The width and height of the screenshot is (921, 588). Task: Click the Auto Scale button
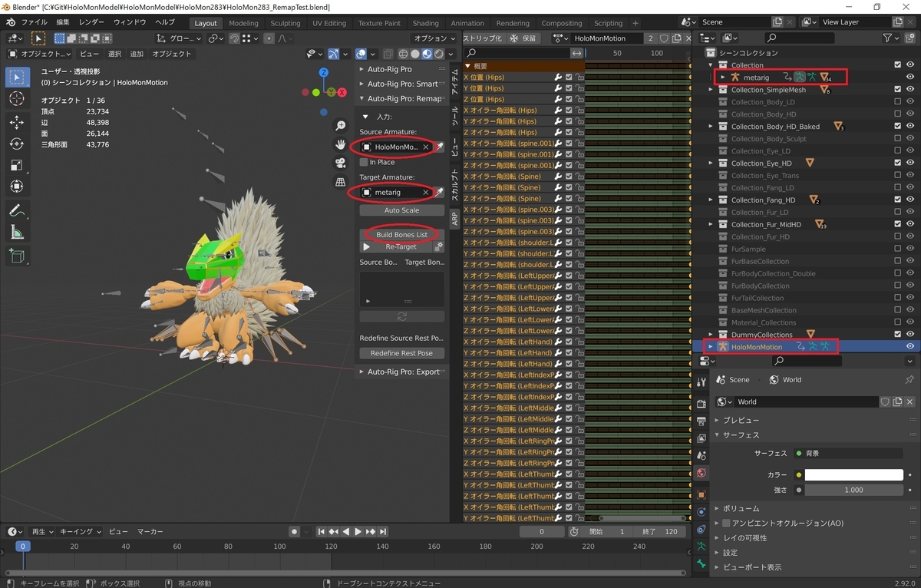pyautogui.click(x=401, y=210)
